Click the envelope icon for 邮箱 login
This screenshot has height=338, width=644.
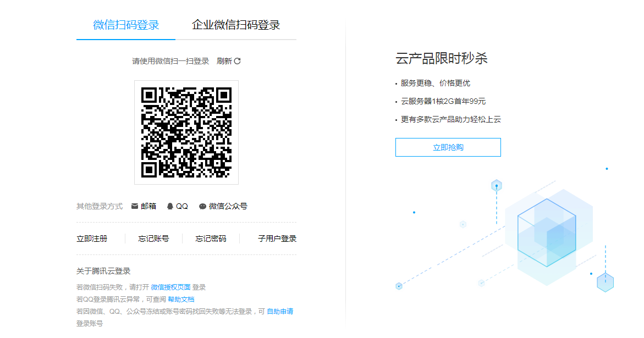click(134, 206)
